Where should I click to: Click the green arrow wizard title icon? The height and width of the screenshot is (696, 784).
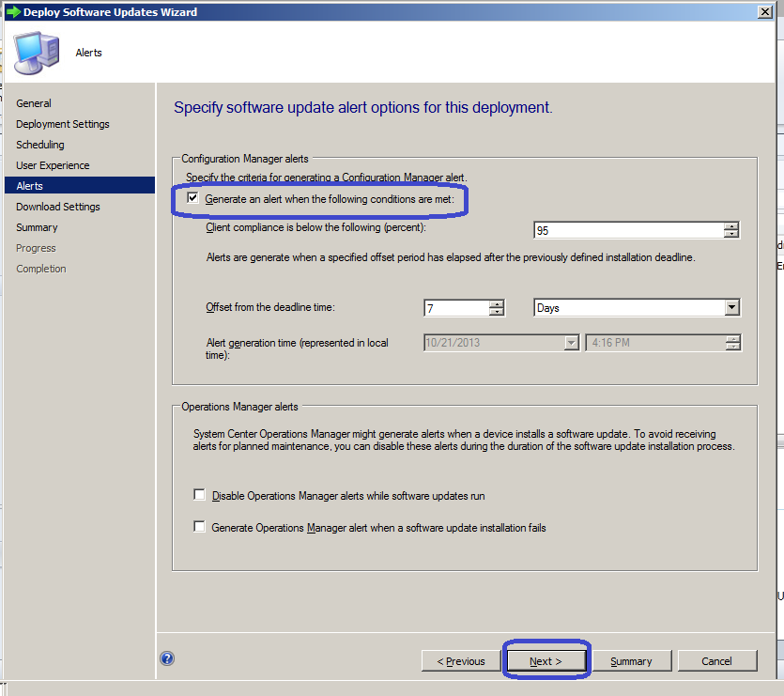click(13, 11)
